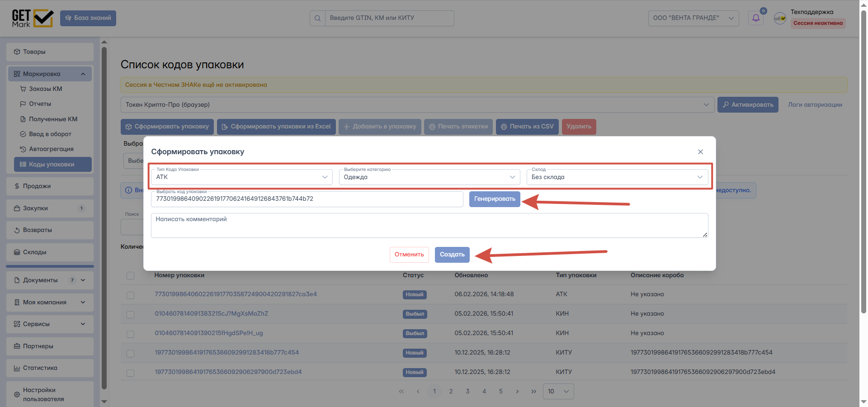This screenshot has width=868, height=407.
Task: Click Сформировать упаковку toolbar button
Action: [x=167, y=127]
